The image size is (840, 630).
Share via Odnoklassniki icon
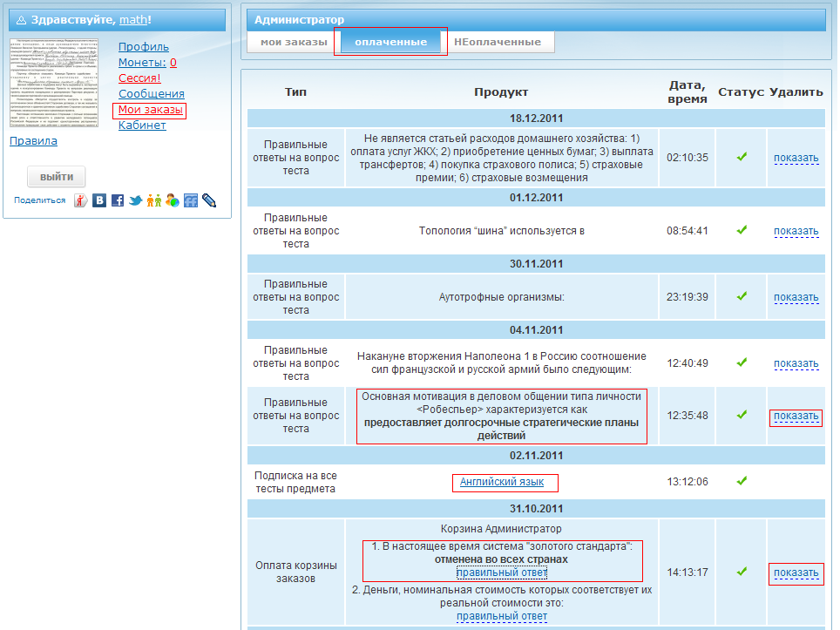click(x=154, y=200)
